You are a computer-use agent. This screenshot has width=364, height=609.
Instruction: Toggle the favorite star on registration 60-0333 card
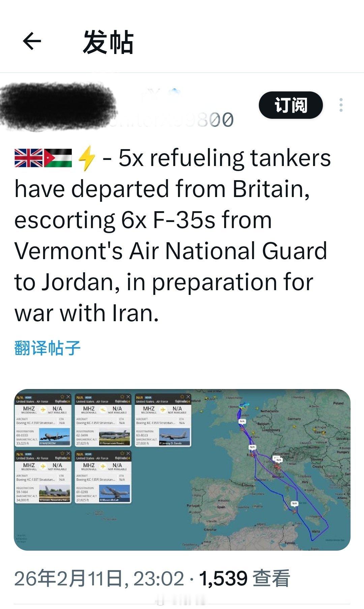(62, 396)
